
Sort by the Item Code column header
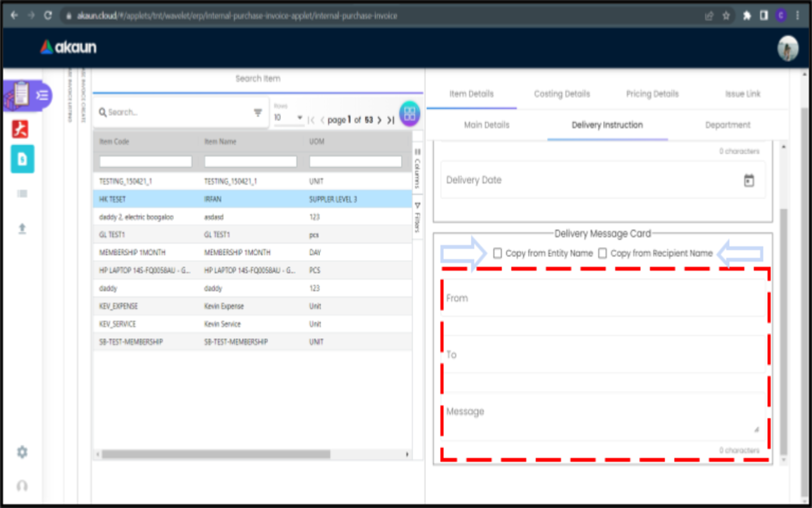(x=114, y=142)
